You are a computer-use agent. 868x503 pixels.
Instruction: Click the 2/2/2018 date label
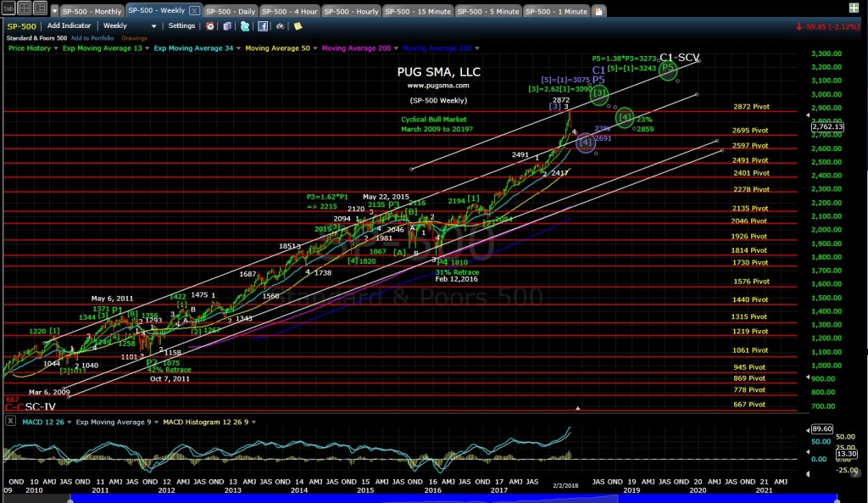pos(565,485)
